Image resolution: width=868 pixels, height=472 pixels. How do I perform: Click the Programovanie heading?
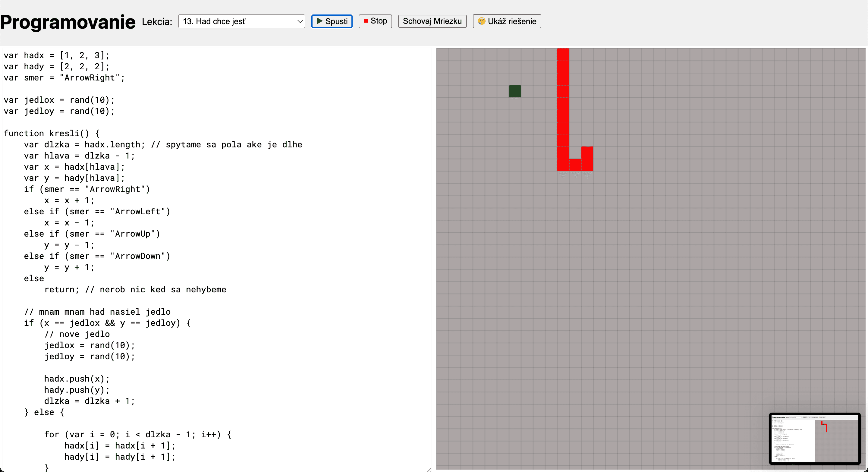[68, 22]
